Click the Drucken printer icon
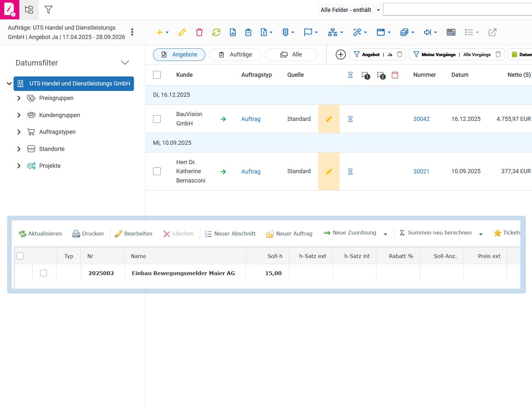532x408 pixels. pos(76,234)
